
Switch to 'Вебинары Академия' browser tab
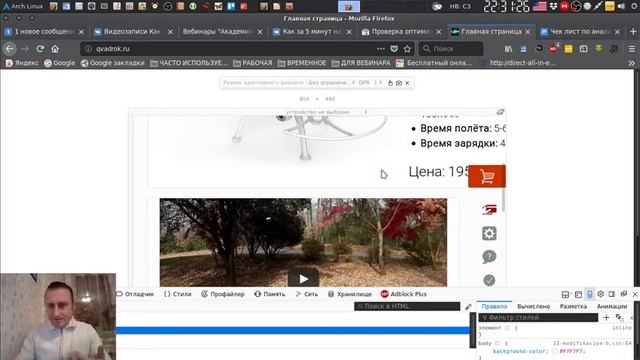click(222, 31)
